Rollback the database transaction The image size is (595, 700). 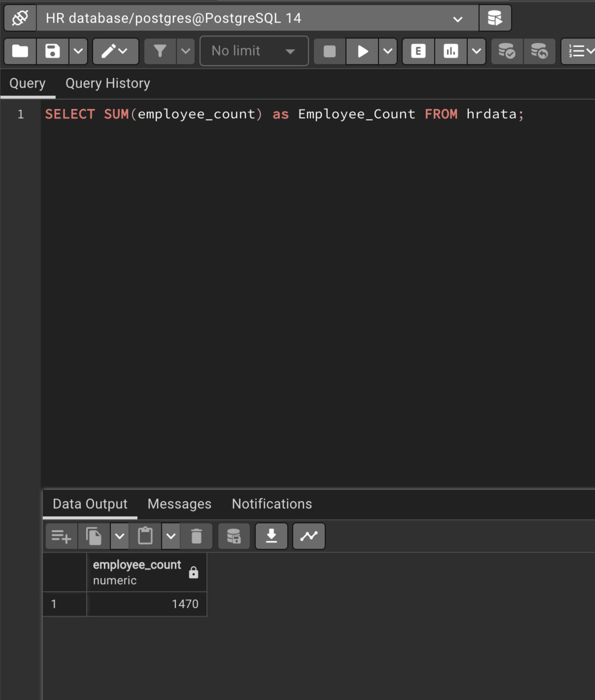(539, 51)
